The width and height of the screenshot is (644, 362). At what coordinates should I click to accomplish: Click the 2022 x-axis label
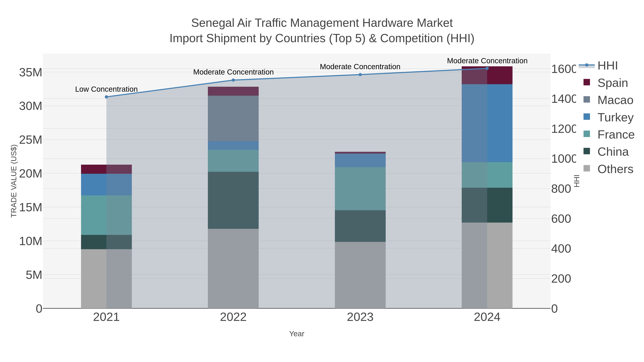point(233,317)
